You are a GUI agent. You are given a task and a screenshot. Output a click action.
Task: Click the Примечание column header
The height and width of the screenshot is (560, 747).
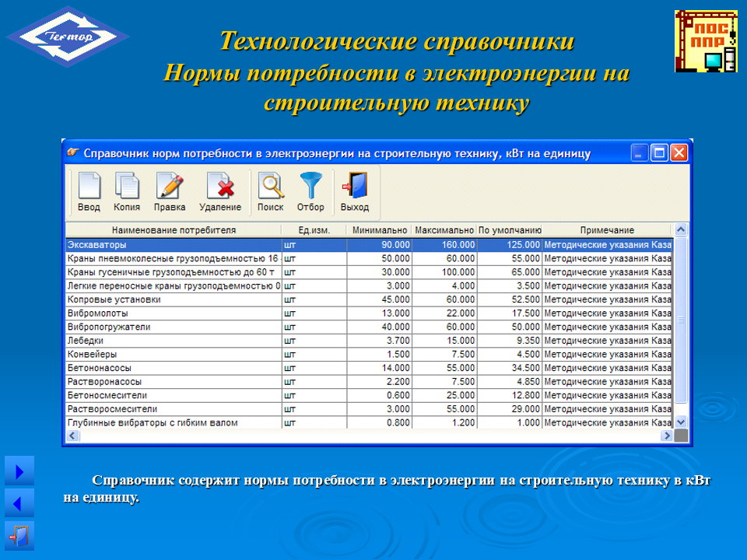pos(607,230)
